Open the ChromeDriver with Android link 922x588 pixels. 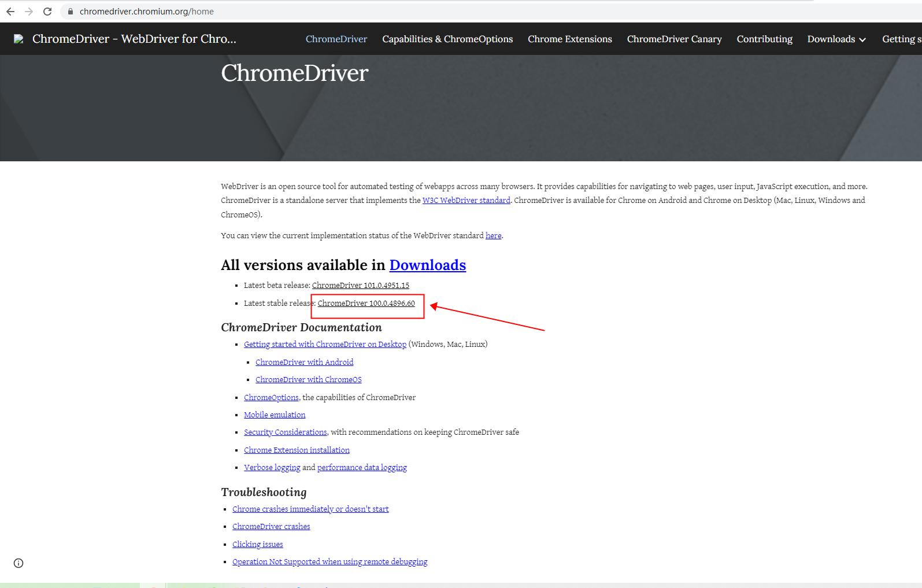coord(305,362)
